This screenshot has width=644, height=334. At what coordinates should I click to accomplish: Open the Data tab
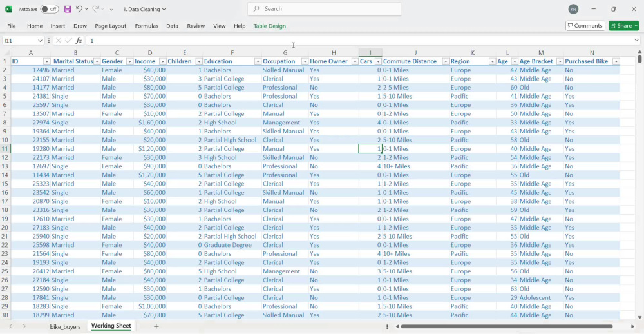tap(172, 26)
